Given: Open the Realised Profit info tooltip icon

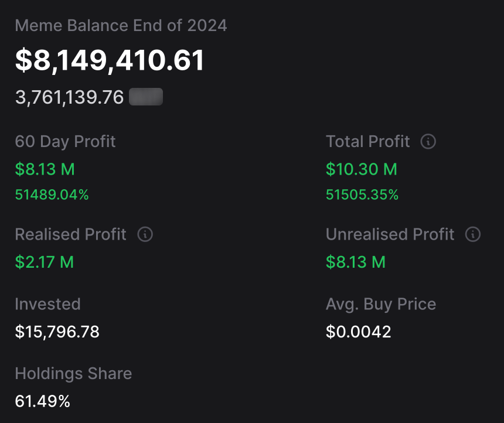Looking at the screenshot, I should coord(145,234).
